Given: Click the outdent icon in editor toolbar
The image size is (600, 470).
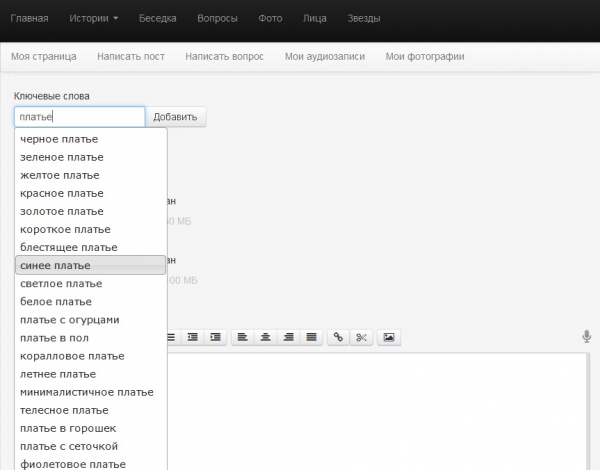Looking at the screenshot, I should (x=192, y=337).
